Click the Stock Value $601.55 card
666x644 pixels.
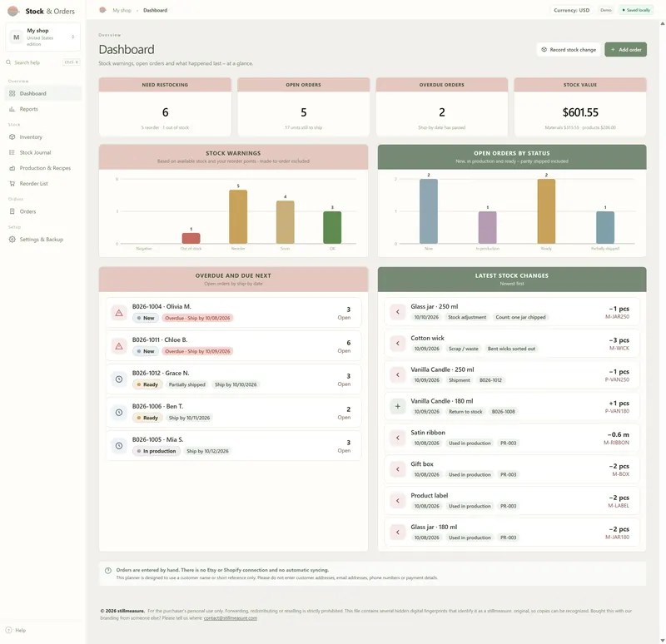pyautogui.click(x=580, y=107)
